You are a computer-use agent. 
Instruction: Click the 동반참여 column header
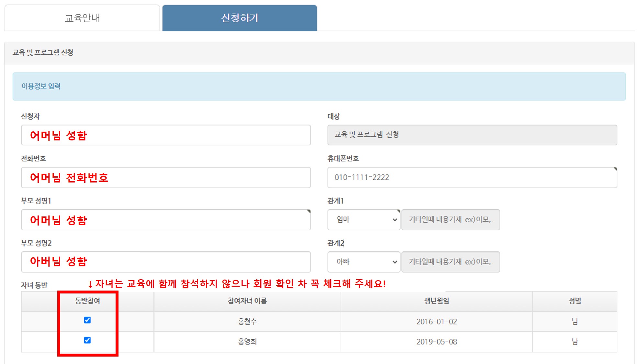[x=87, y=301]
